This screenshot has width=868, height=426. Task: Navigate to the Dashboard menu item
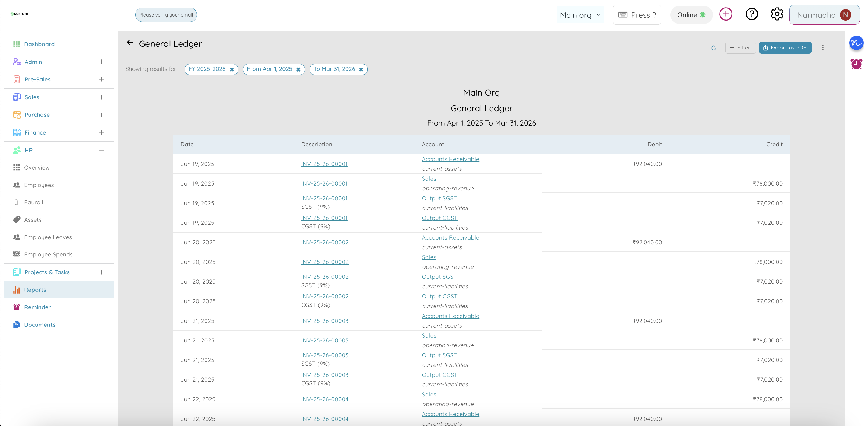click(x=40, y=44)
